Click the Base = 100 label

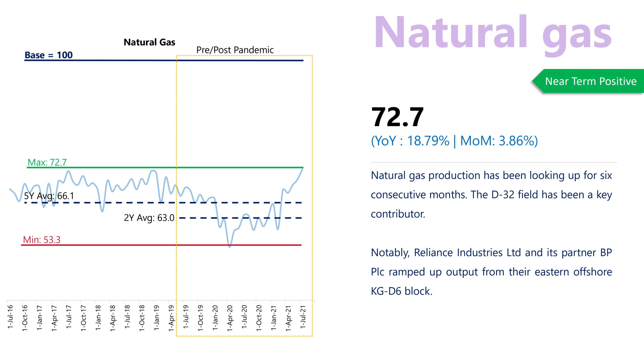coord(49,55)
